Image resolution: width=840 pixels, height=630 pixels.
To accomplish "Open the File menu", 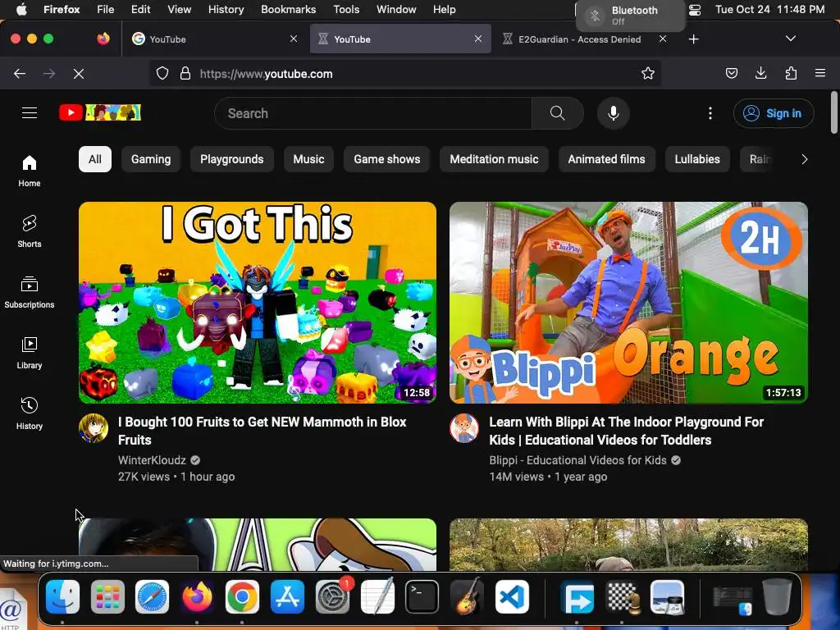I will pos(106,9).
